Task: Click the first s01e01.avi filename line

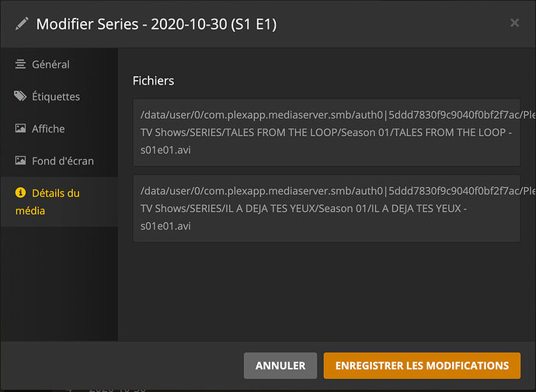Action: (x=165, y=150)
